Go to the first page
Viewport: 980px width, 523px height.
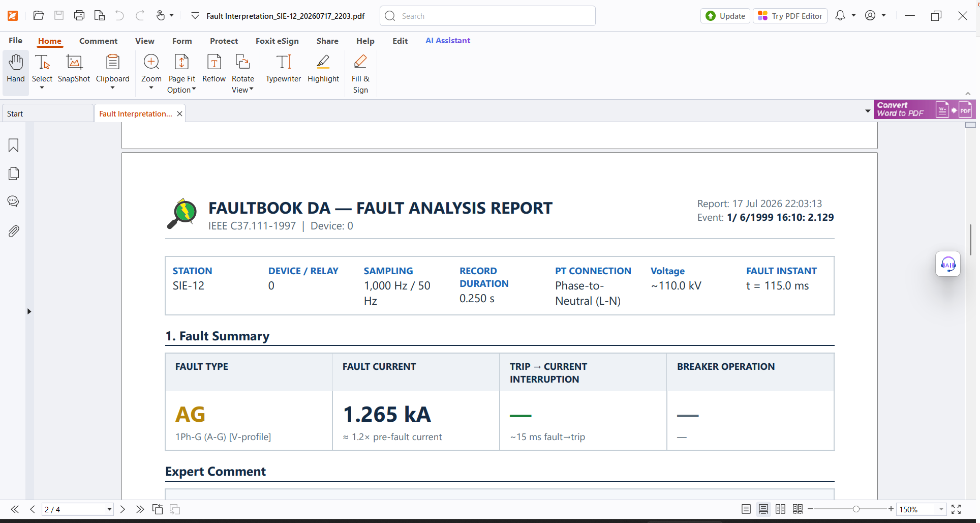(15, 509)
